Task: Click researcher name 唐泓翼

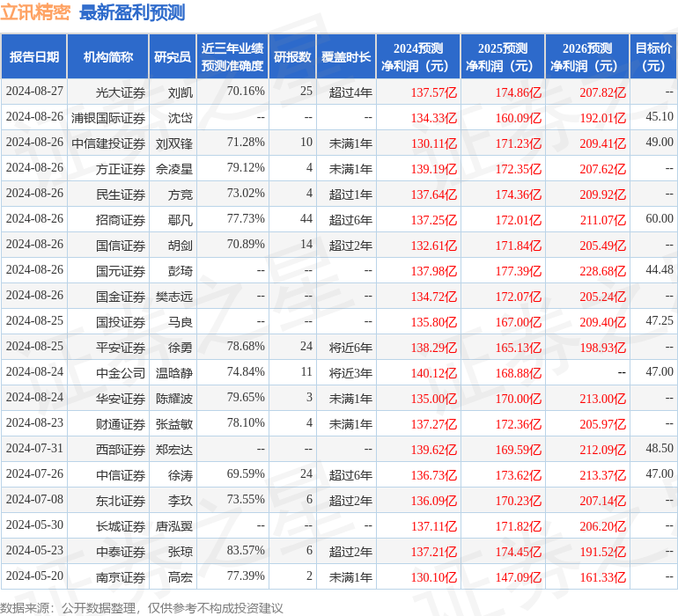Action: 174,526
